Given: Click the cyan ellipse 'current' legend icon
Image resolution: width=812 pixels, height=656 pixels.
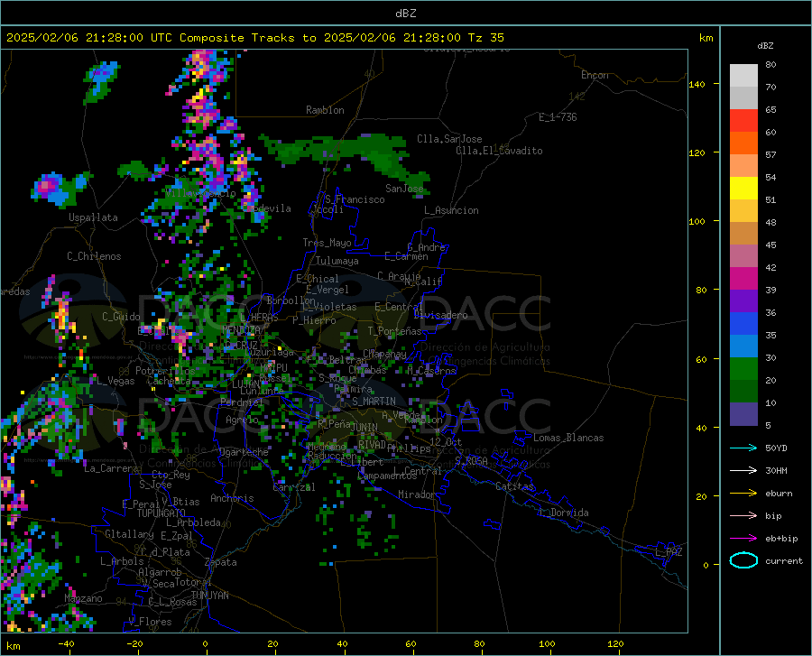Looking at the screenshot, I should 743,560.
